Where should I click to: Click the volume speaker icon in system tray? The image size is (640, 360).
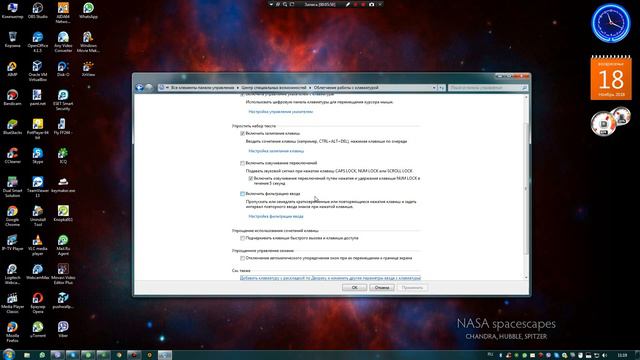604,356
